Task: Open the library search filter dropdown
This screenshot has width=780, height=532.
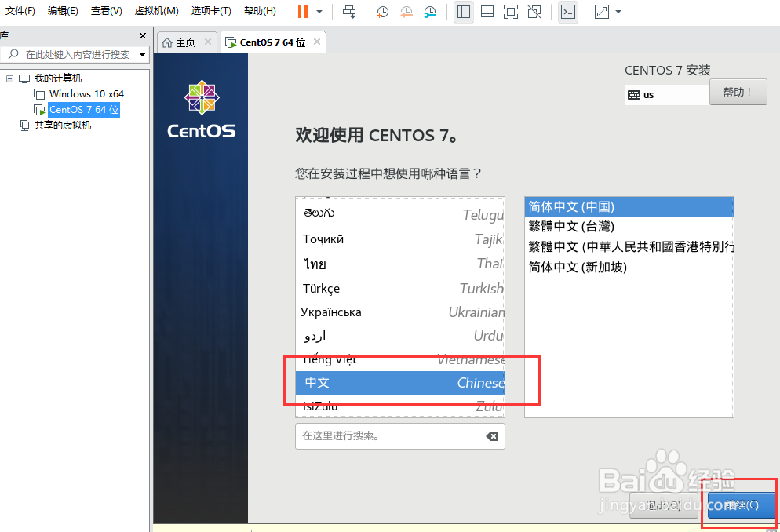Action: [142, 54]
